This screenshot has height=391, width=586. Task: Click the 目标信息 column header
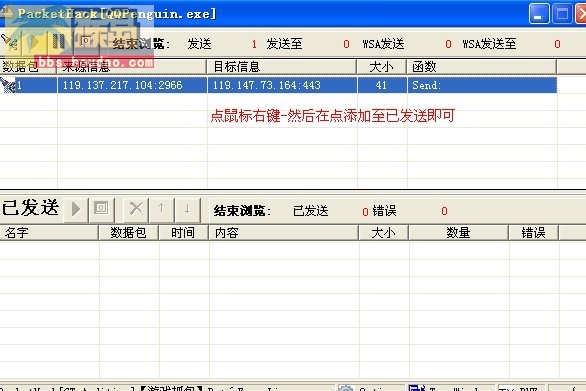[281, 67]
